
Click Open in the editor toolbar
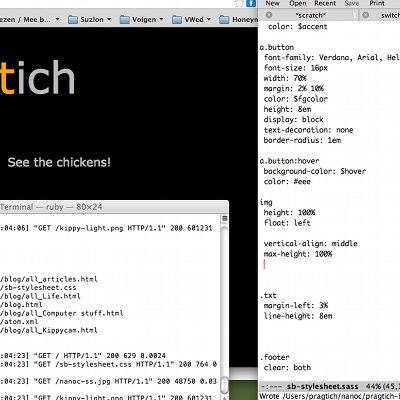click(x=298, y=3)
